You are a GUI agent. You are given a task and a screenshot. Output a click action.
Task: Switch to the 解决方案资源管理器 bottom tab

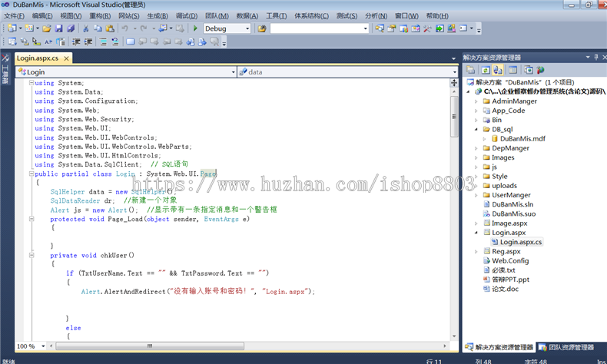tap(499, 347)
